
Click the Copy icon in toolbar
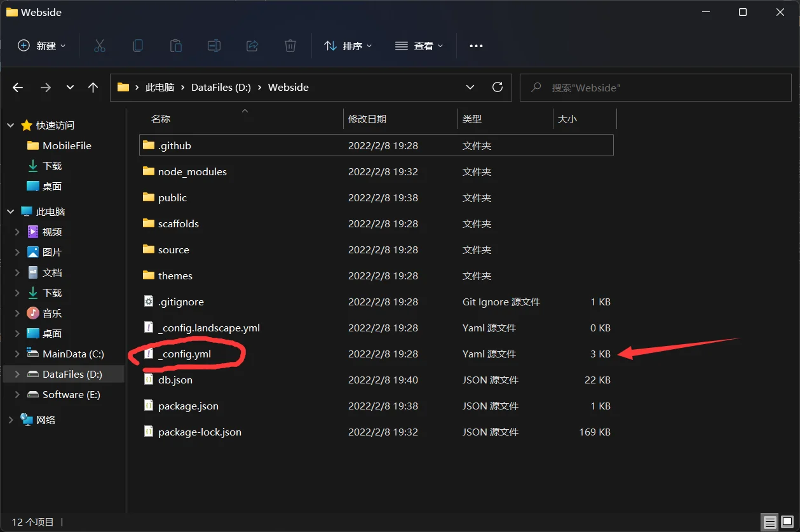pos(137,46)
